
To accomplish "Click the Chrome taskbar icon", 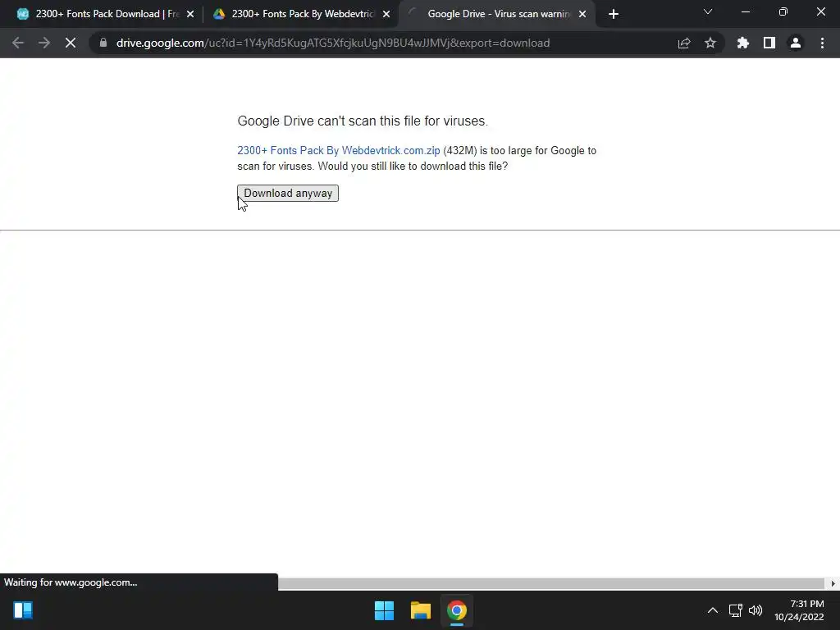I will tap(457, 610).
